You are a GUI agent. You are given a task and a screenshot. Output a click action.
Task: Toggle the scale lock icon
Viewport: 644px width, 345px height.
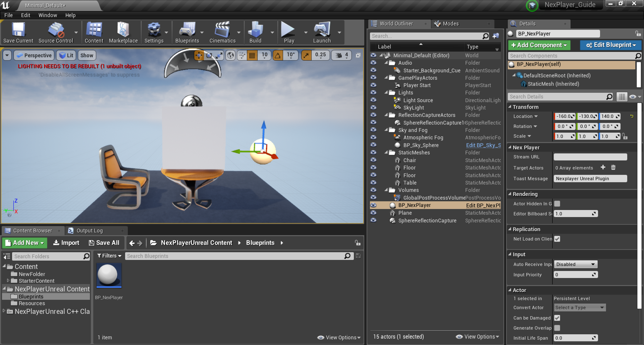click(625, 136)
